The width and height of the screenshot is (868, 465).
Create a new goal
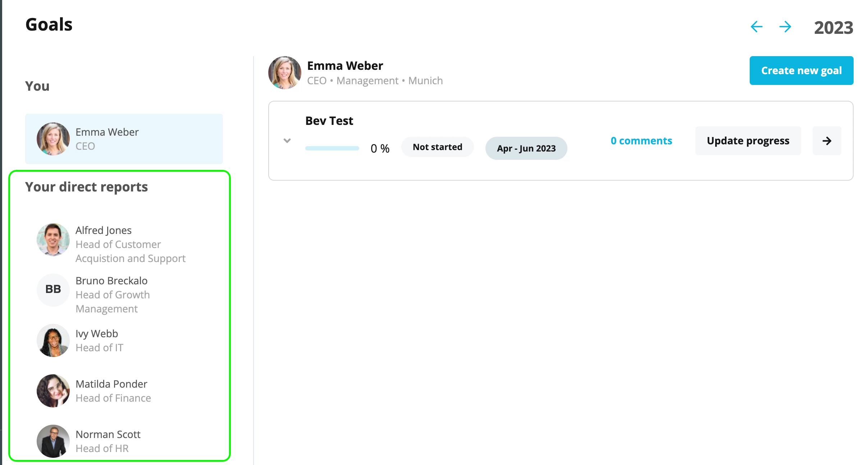(x=801, y=71)
